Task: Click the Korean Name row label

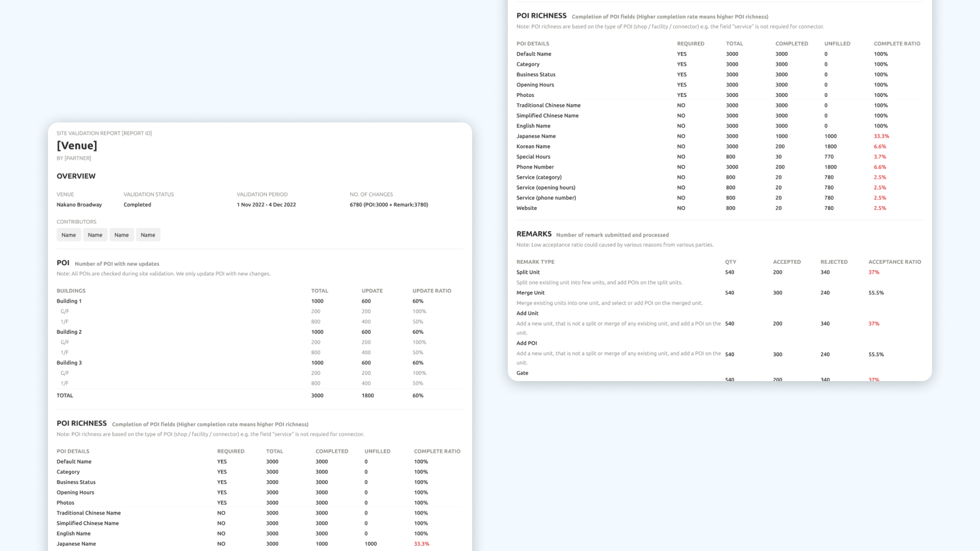Action: tap(533, 146)
